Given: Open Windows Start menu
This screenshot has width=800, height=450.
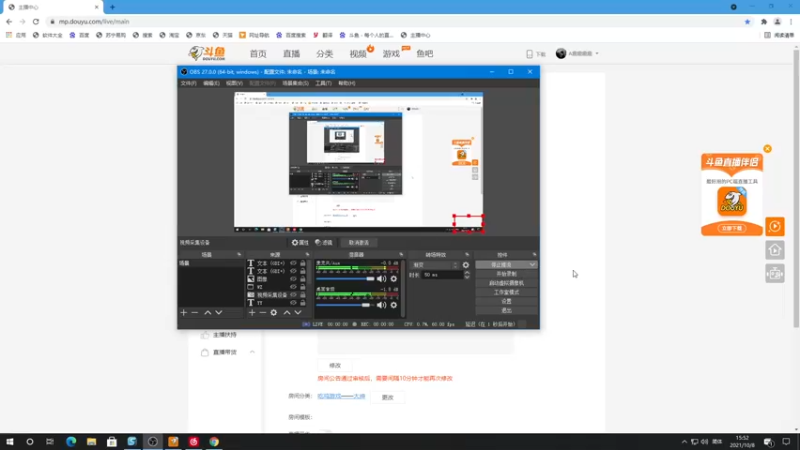Looking at the screenshot, I should tap(10, 442).
